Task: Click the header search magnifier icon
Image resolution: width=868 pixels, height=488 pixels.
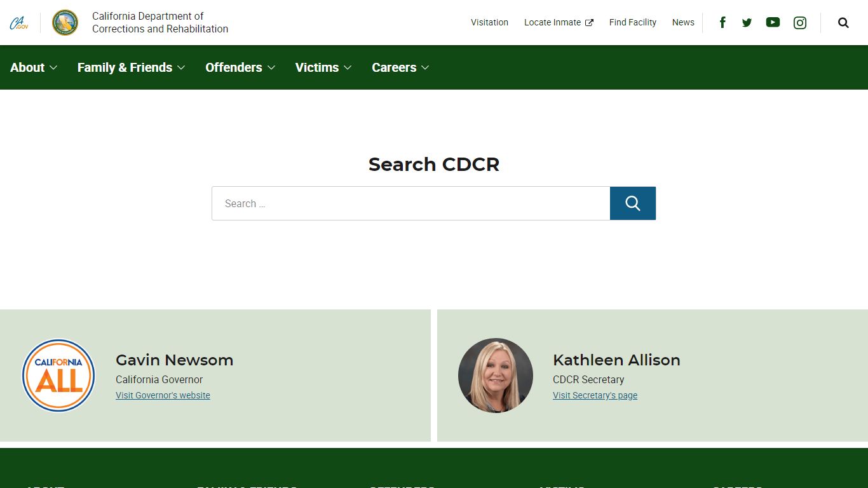Action: pyautogui.click(x=843, y=23)
